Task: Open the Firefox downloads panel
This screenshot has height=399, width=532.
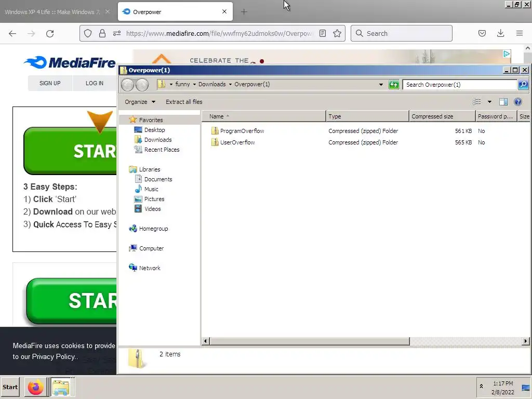Action: [x=500, y=33]
